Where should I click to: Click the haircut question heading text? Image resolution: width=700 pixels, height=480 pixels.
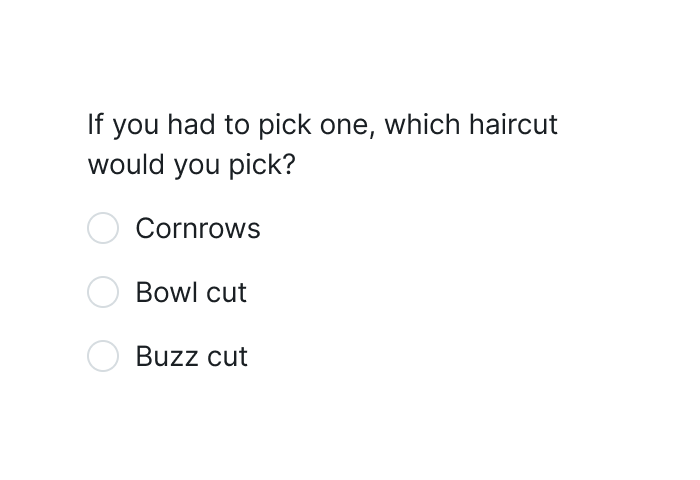323,144
